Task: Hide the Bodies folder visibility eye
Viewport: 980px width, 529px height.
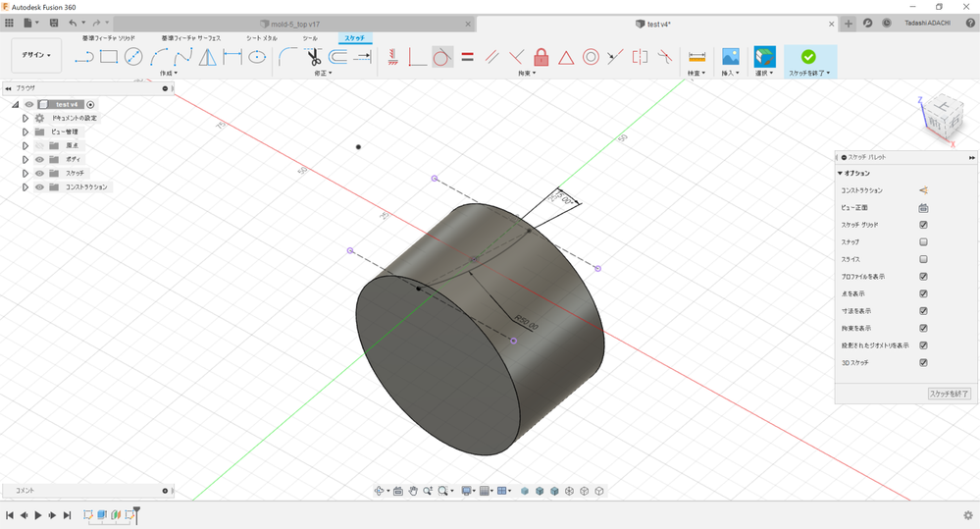Action: pyautogui.click(x=39, y=159)
